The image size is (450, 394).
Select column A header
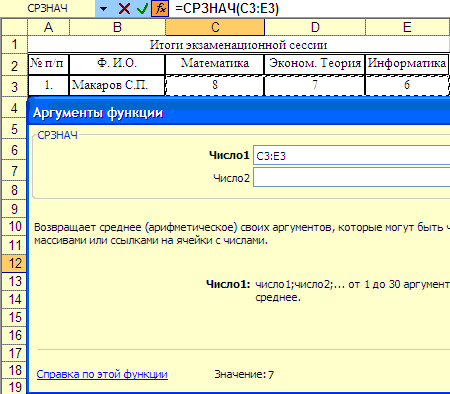coord(49,27)
